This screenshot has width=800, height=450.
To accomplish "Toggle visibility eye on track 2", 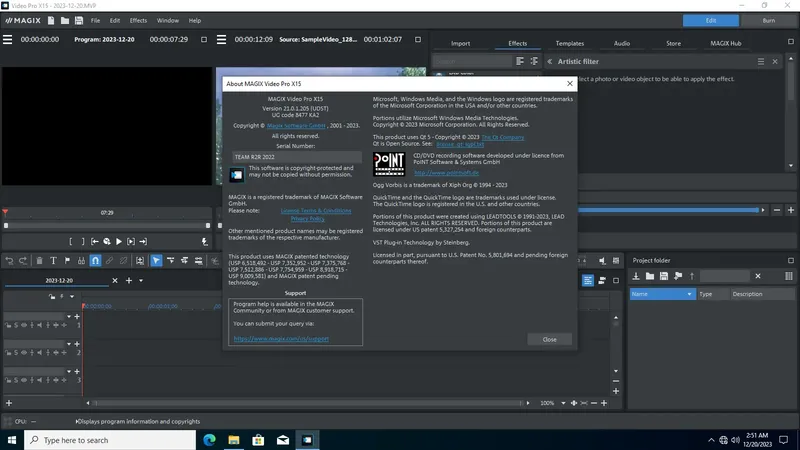I will (23, 353).
